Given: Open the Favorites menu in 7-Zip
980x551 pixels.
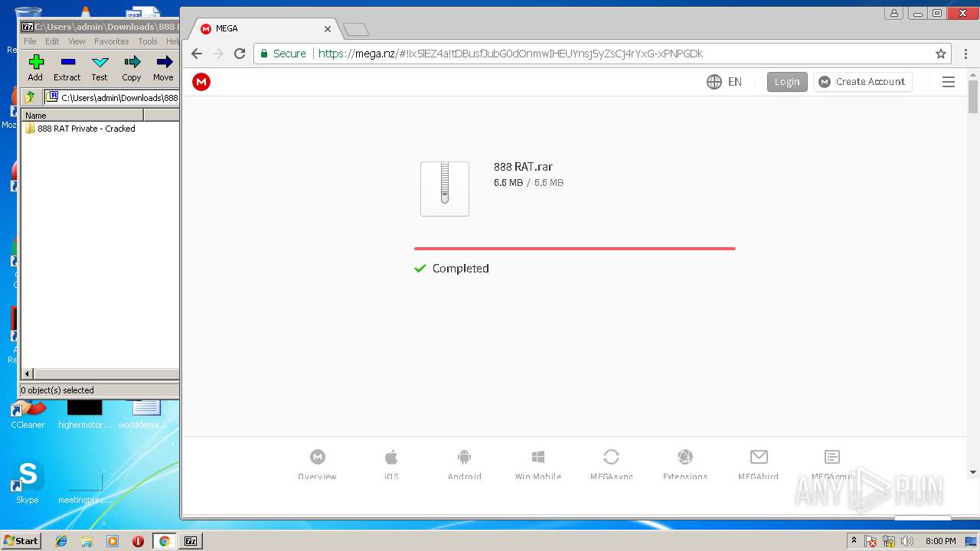Looking at the screenshot, I should [x=112, y=41].
